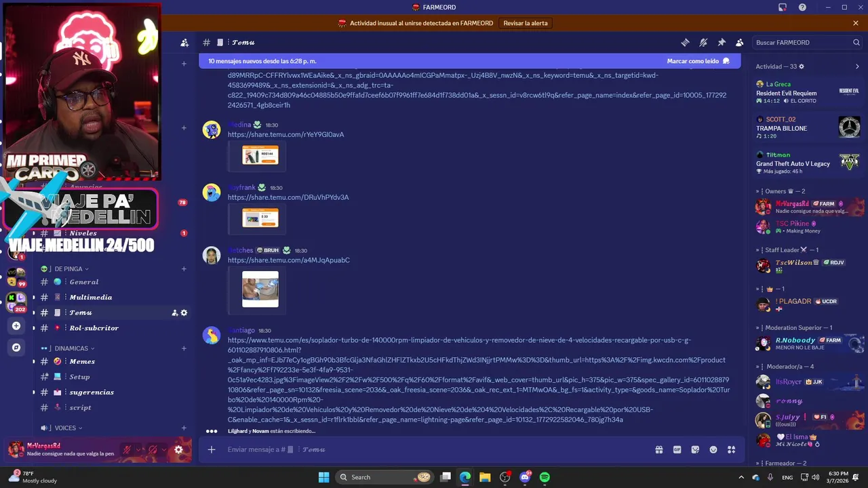Open Discover servers compass icon
Viewport: 868px width, 488px height.
(16, 348)
